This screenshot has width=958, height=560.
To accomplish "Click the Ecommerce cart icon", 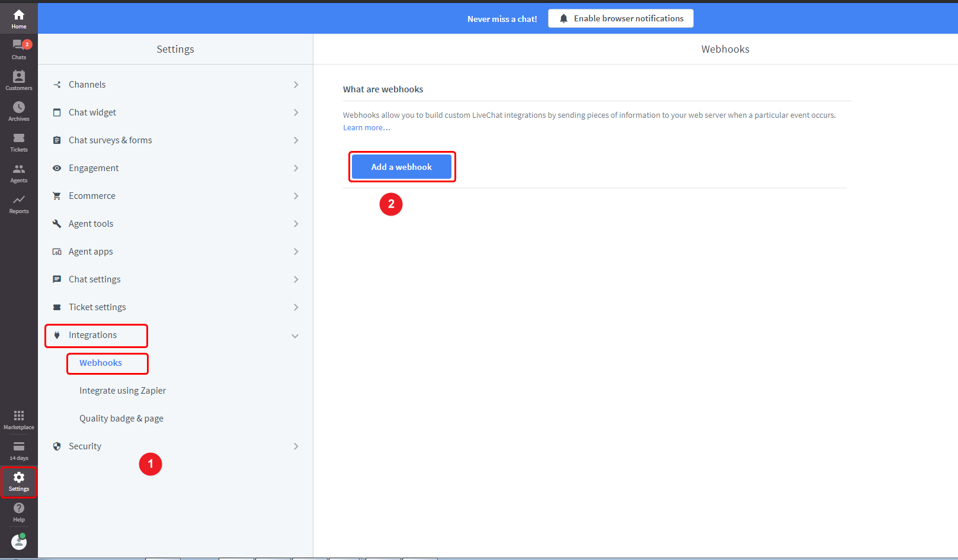I will point(57,196).
